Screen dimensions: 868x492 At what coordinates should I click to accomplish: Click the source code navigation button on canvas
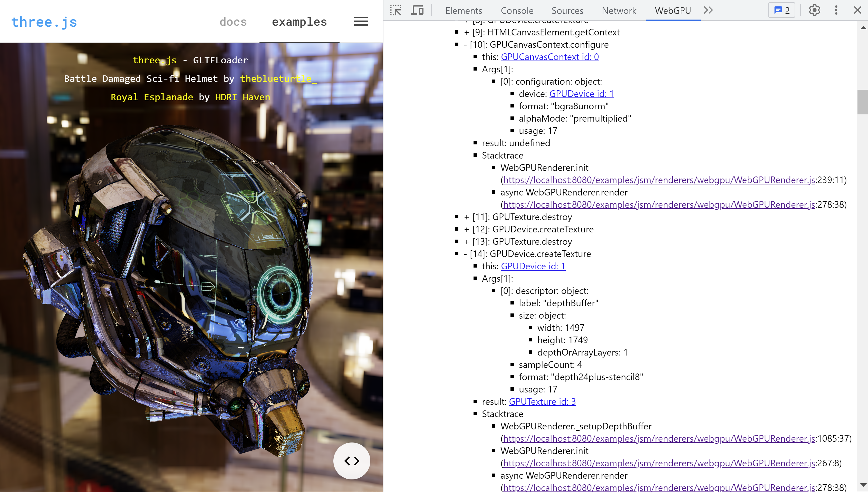pos(352,460)
